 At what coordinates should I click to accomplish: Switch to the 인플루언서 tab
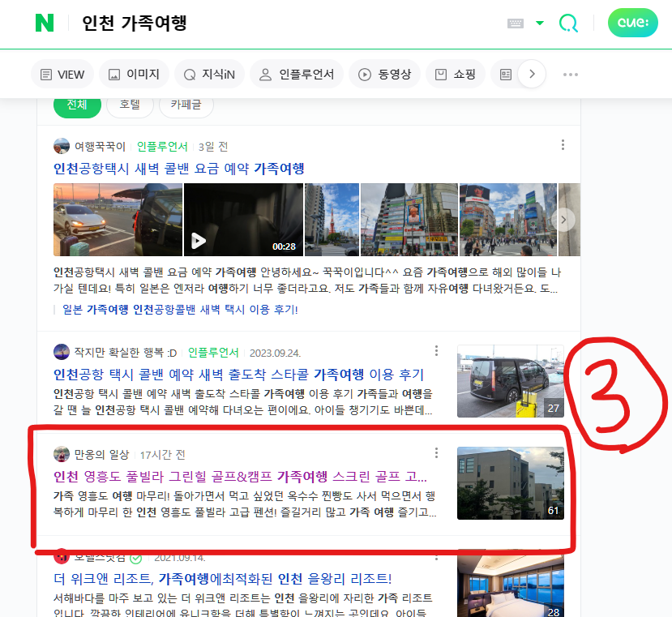[x=297, y=75]
